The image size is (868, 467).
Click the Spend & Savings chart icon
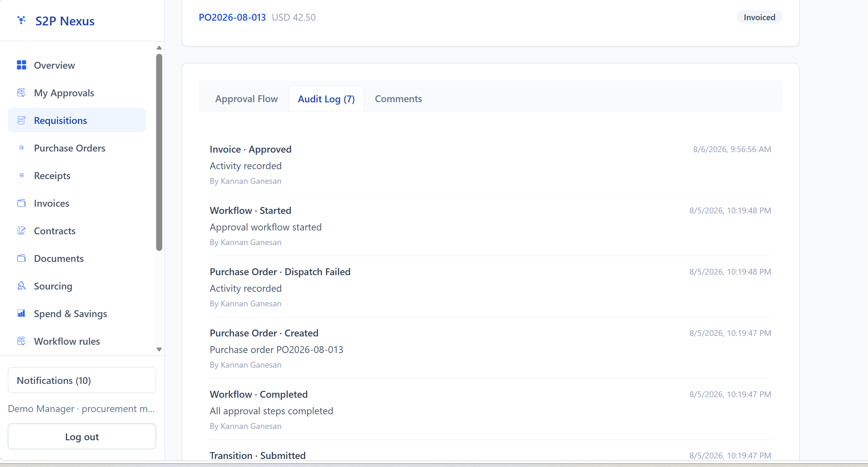22,313
